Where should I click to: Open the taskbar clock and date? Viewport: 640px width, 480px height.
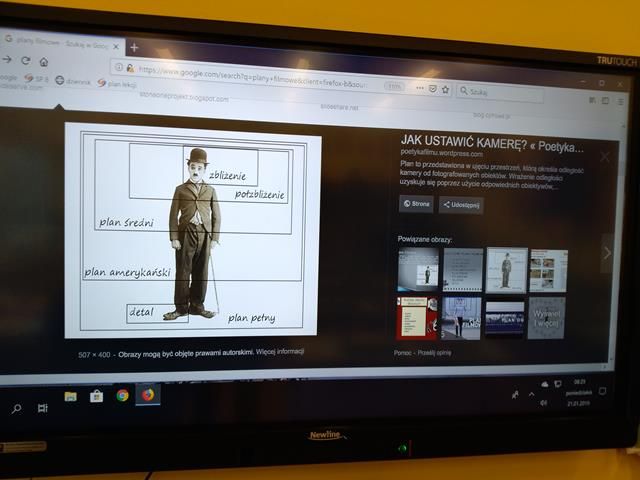coord(578,392)
